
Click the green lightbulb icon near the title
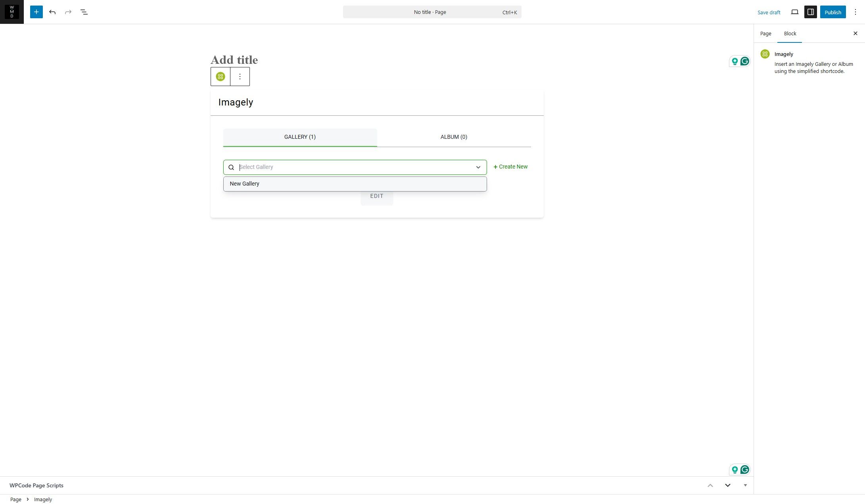[735, 61]
